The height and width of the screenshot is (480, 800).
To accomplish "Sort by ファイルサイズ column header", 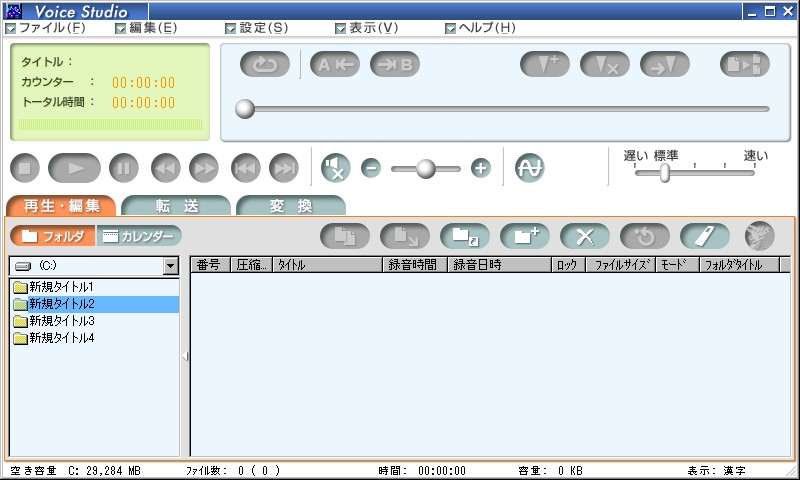I will pos(620,265).
